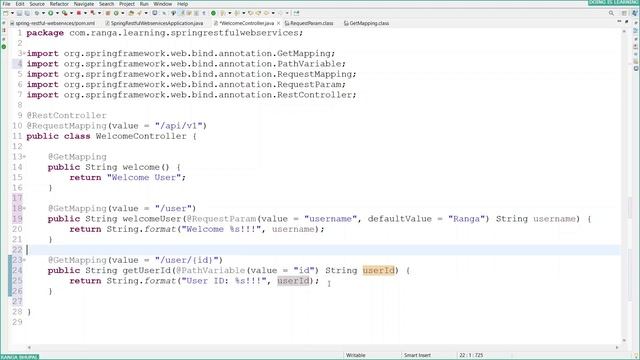Click the highlighted userId parameter on line 24

pos(378,270)
